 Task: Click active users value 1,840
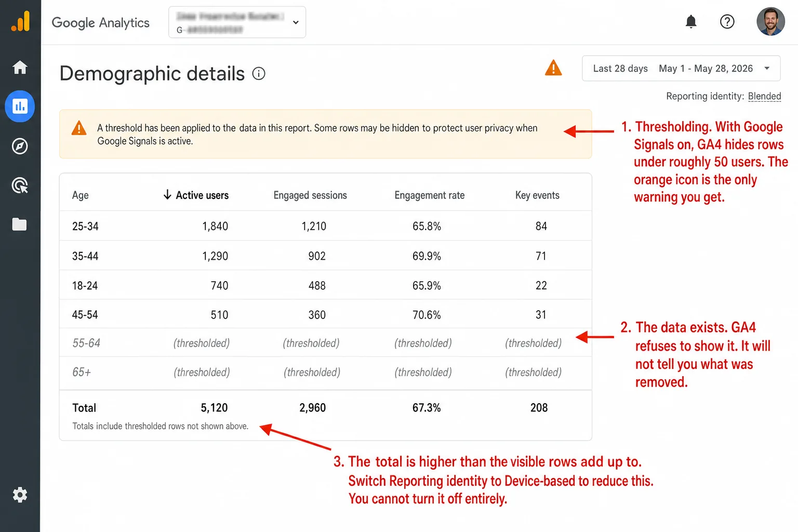pyautogui.click(x=215, y=226)
